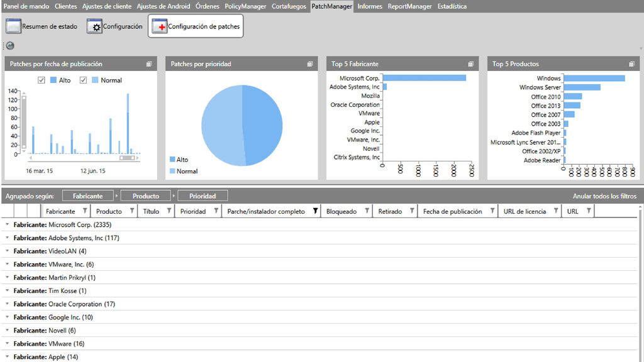Filter the Fabricante column

pyautogui.click(x=85, y=211)
